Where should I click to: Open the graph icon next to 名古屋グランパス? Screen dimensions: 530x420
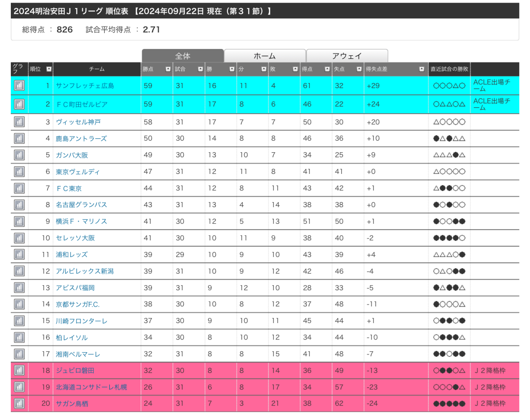click(x=19, y=205)
